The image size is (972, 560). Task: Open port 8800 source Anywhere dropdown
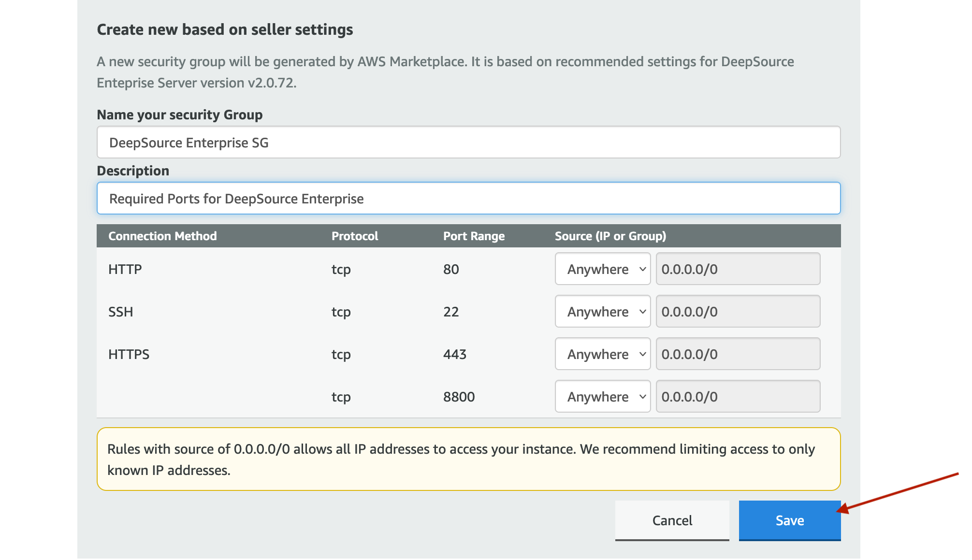pyautogui.click(x=602, y=397)
